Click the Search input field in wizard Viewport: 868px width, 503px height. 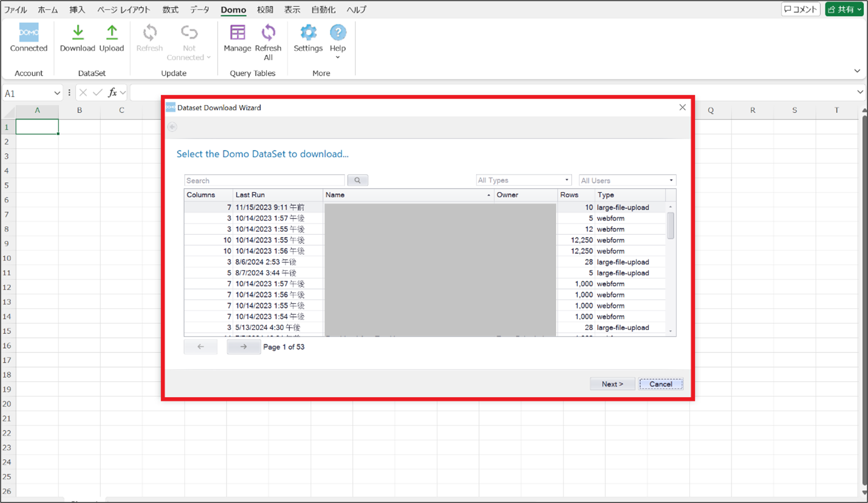(x=263, y=180)
